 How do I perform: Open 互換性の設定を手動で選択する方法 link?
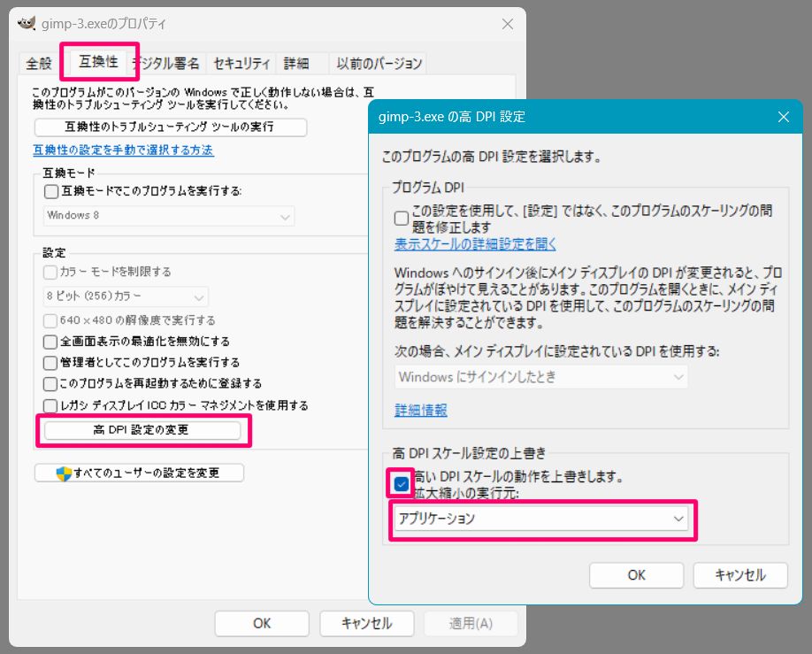pyautogui.click(x=123, y=150)
